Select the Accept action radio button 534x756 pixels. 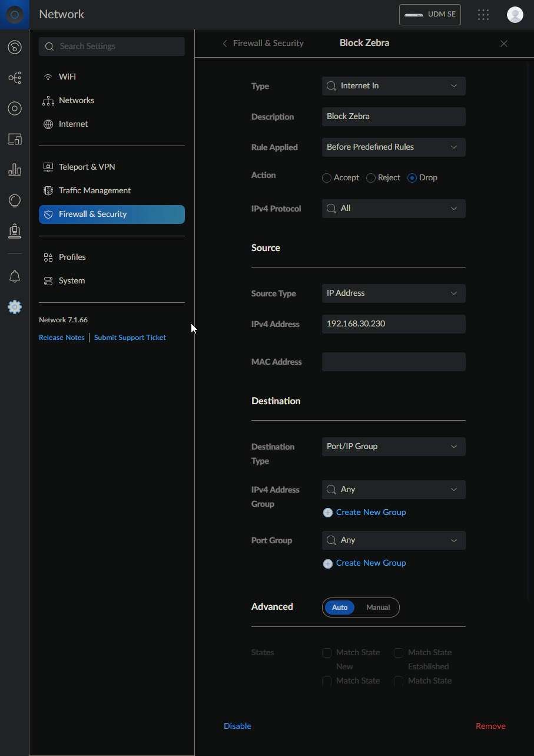pyautogui.click(x=327, y=178)
